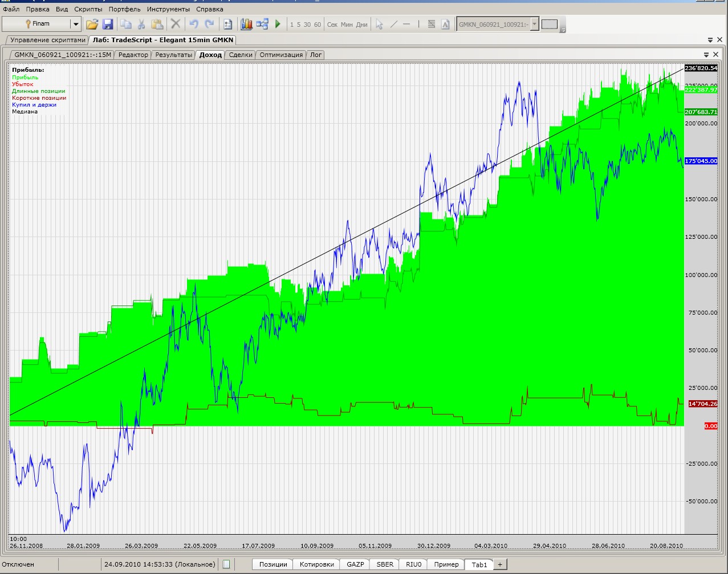Click the blue 175'045.00 price label
Screen dimensions: 728x574
pyautogui.click(x=701, y=161)
